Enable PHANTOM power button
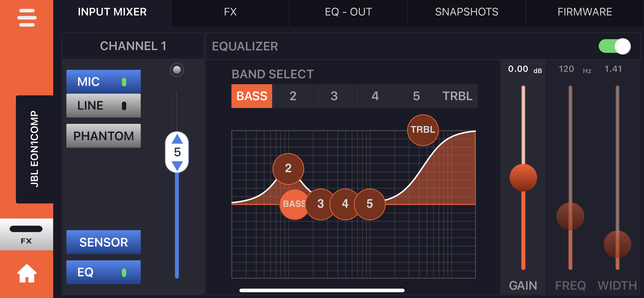 [x=103, y=136]
